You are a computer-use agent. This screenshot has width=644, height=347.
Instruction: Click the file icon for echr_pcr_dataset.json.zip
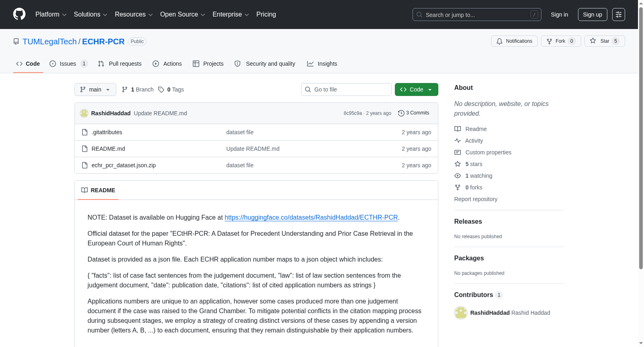[85, 165]
